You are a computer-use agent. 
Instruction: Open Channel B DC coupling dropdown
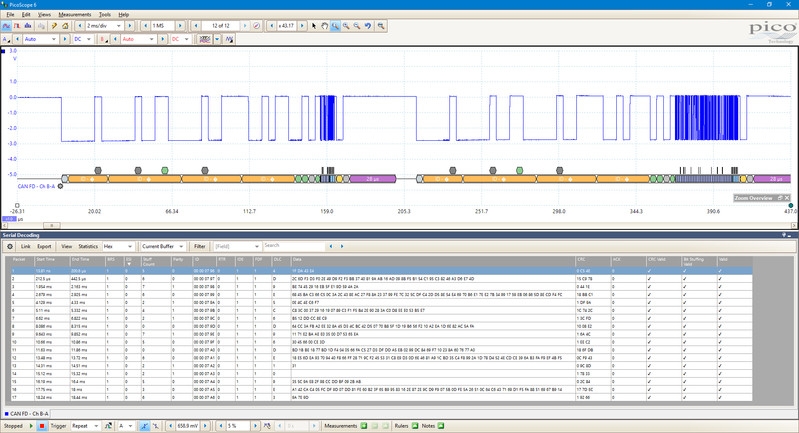(x=180, y=39)
